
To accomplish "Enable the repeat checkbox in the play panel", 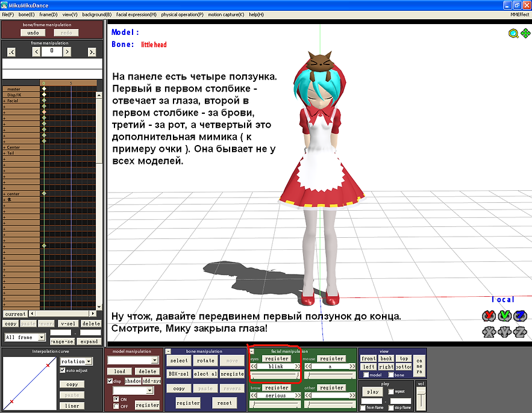I will coord(391,391).
